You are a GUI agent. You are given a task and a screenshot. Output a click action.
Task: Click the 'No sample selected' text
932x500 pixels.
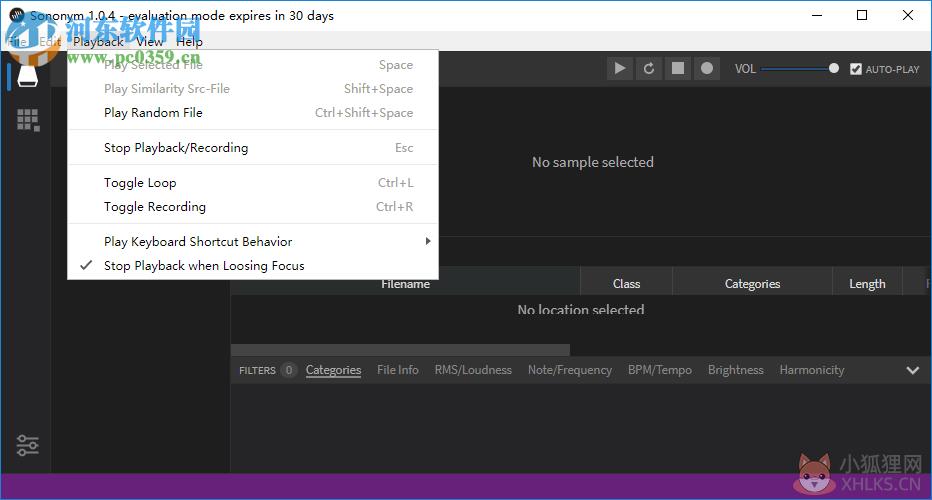point(593,162)
